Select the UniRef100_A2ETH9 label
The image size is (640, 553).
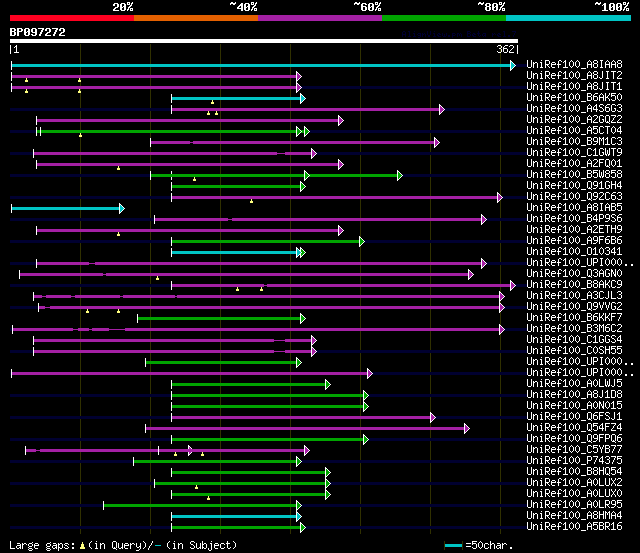click(574, 230)
